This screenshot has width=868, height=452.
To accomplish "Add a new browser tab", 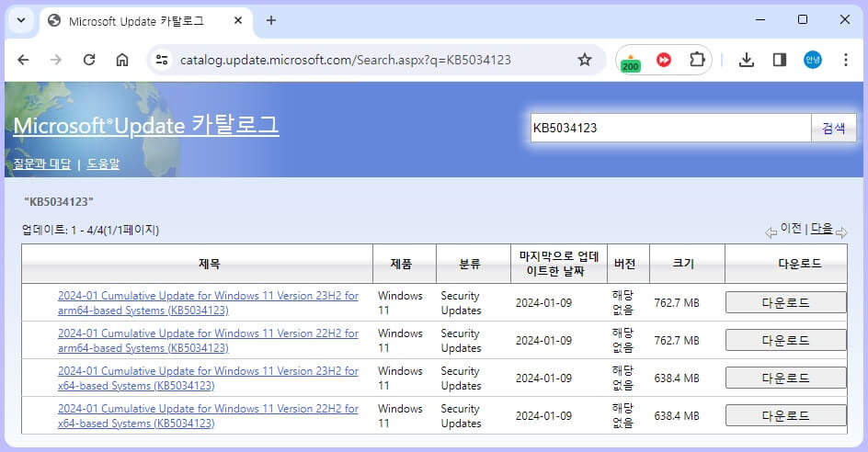I will pos(270,20).
